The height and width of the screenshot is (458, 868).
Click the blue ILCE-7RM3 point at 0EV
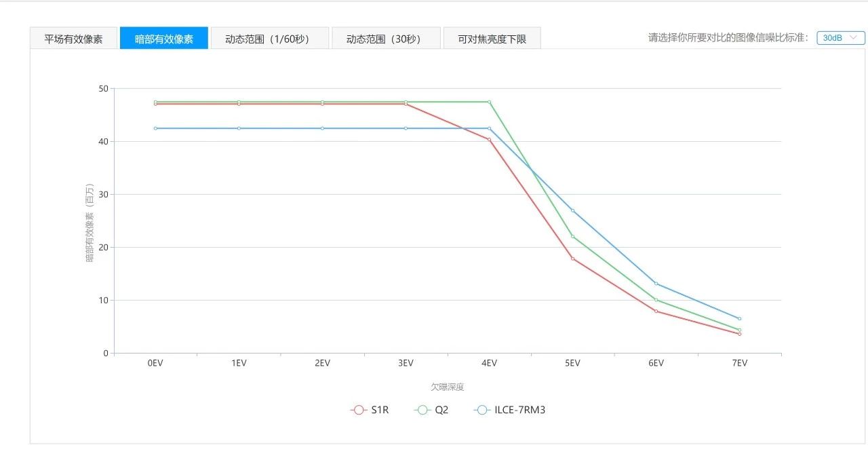[155, 128]
